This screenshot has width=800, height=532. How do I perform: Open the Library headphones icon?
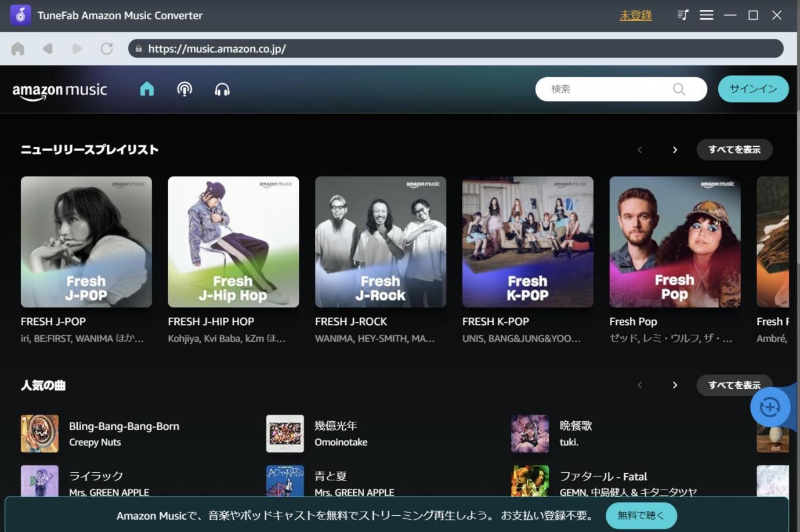222,89
